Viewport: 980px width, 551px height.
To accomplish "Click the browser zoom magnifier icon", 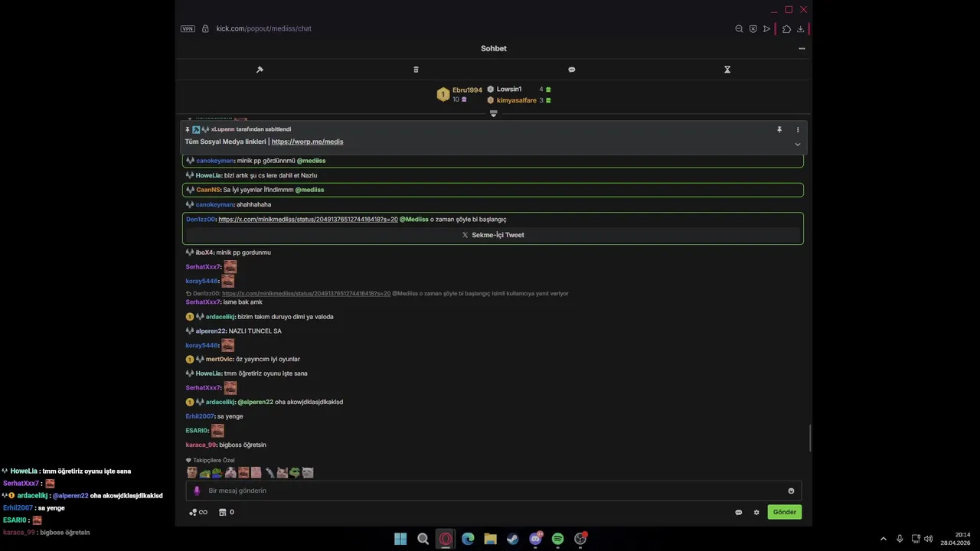I will pos(739,29).
